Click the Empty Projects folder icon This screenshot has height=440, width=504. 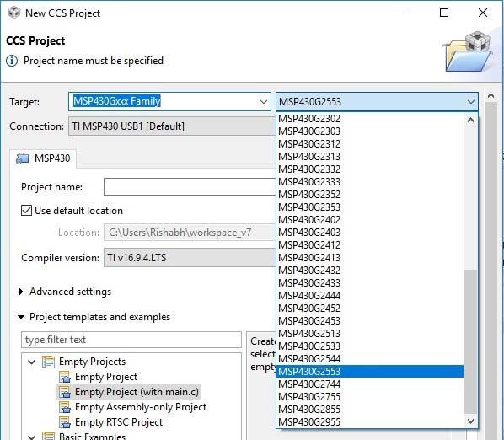[x=48, y=362]
